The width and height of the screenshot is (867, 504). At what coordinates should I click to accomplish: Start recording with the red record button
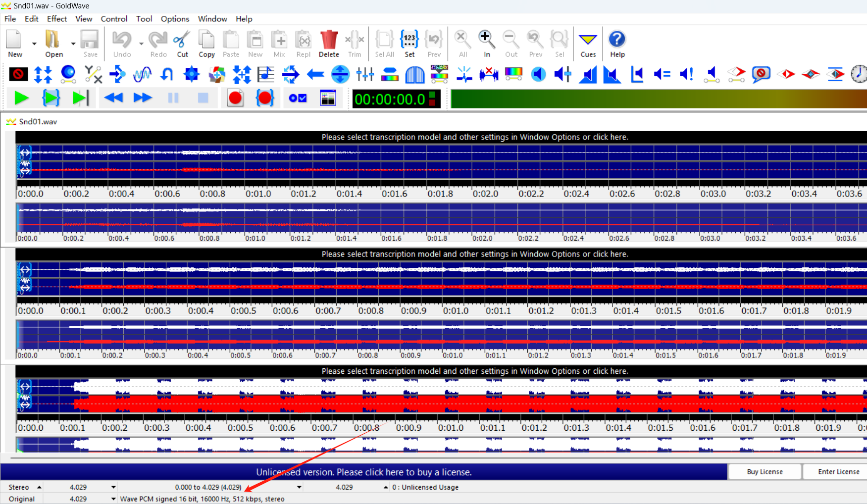click(235, 98)
